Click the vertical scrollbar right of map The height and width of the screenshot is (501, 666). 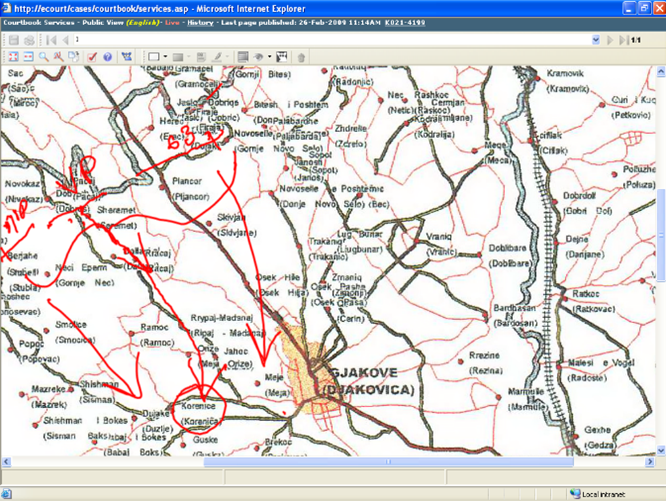point(660,250)
